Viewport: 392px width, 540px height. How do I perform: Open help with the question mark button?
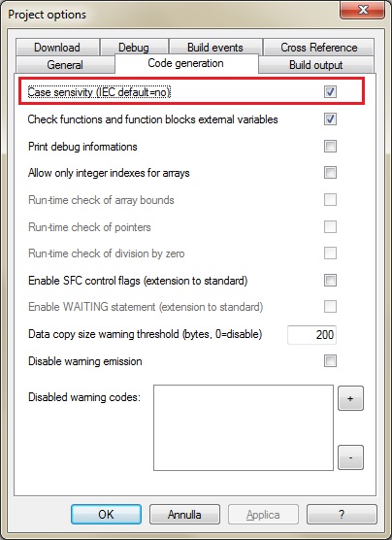coord(342,515)
